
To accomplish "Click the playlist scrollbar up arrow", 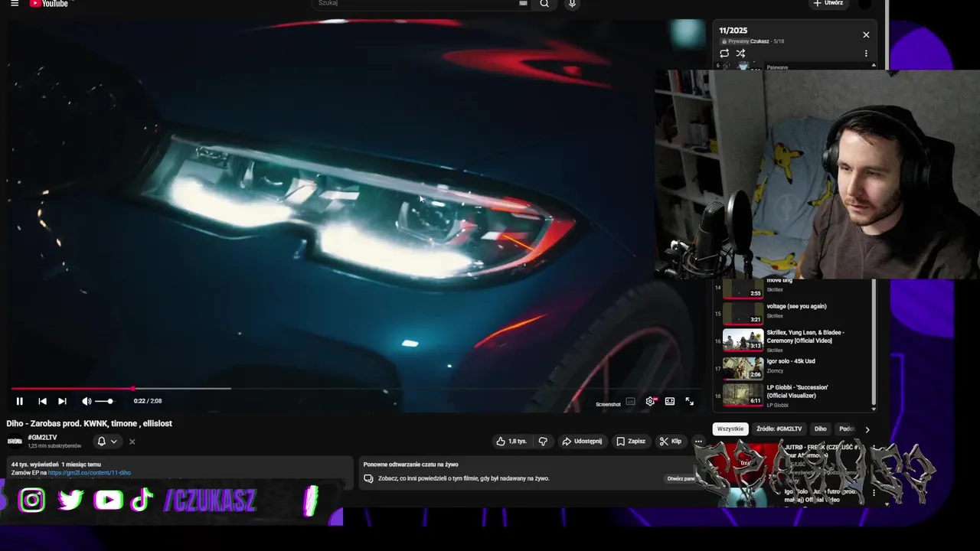I will (874, 66).
